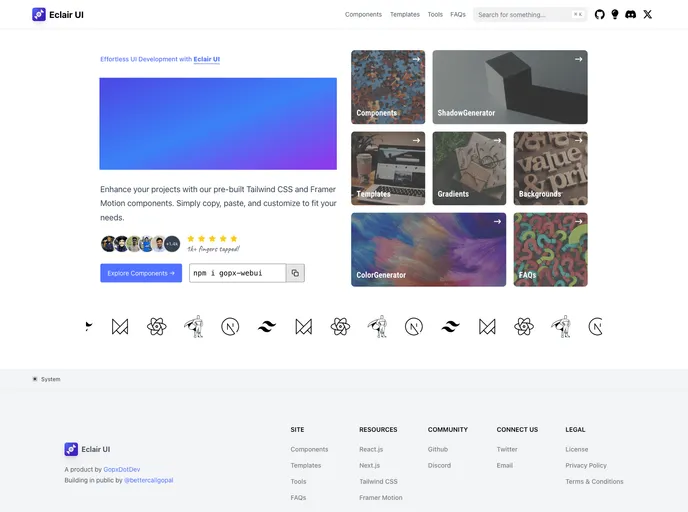Open Tools link in footer
This screenshot has width=688, height=512.
point(298,482)
